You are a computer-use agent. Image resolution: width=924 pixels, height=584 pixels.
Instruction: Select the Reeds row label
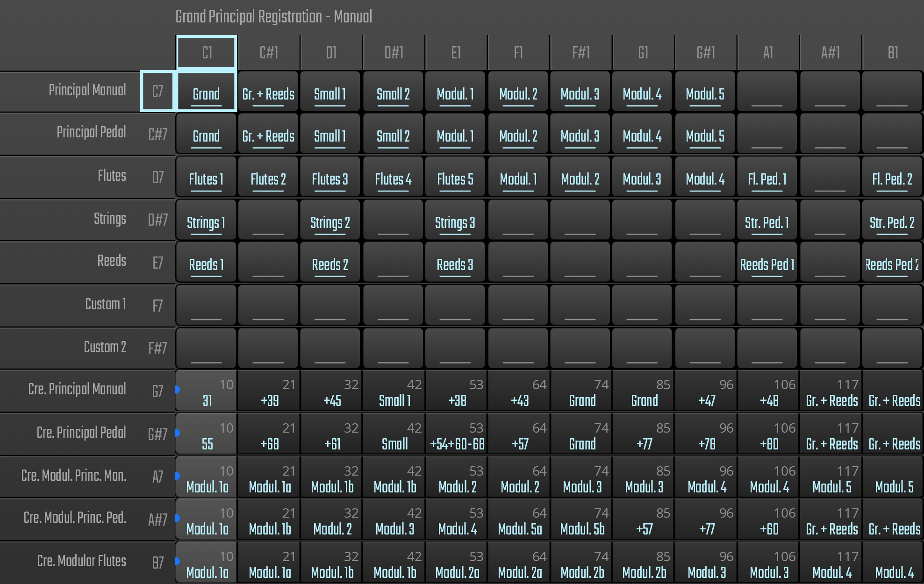[x=111, y=261]
